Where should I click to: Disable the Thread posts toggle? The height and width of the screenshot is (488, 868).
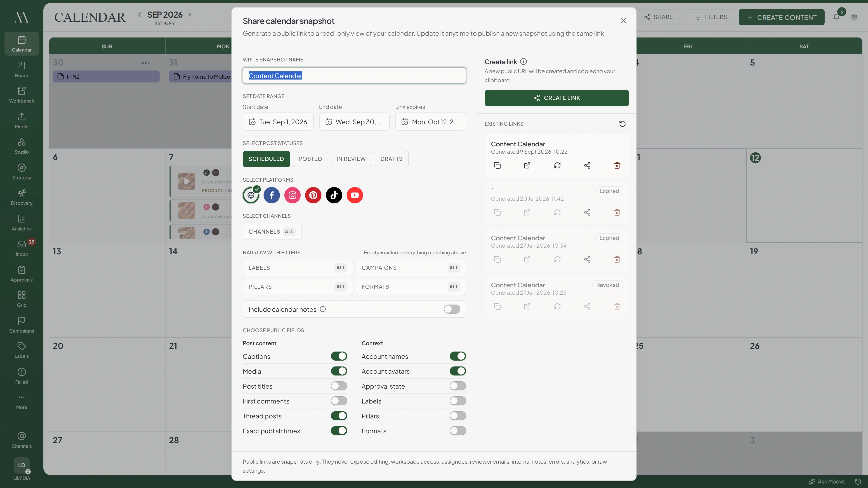point(339,416)
